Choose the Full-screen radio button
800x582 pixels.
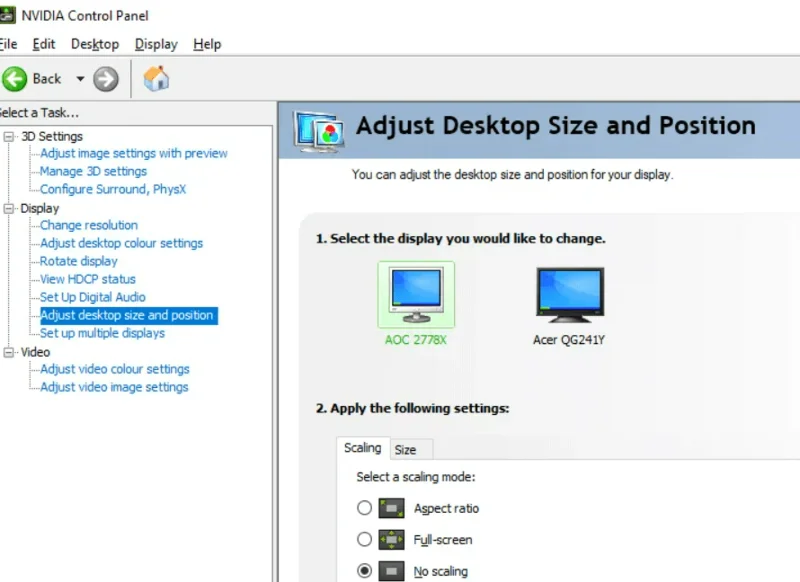click(x=364, y=539)
